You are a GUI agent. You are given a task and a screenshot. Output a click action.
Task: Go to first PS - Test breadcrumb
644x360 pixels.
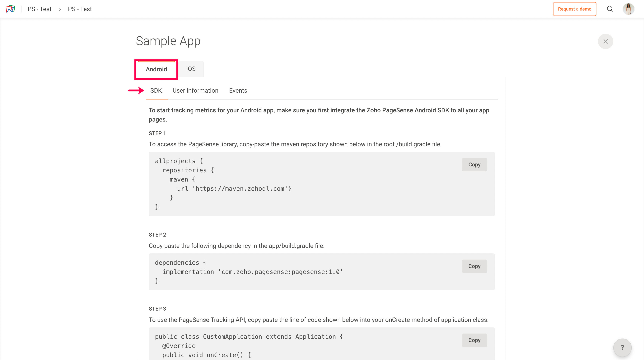40,9
